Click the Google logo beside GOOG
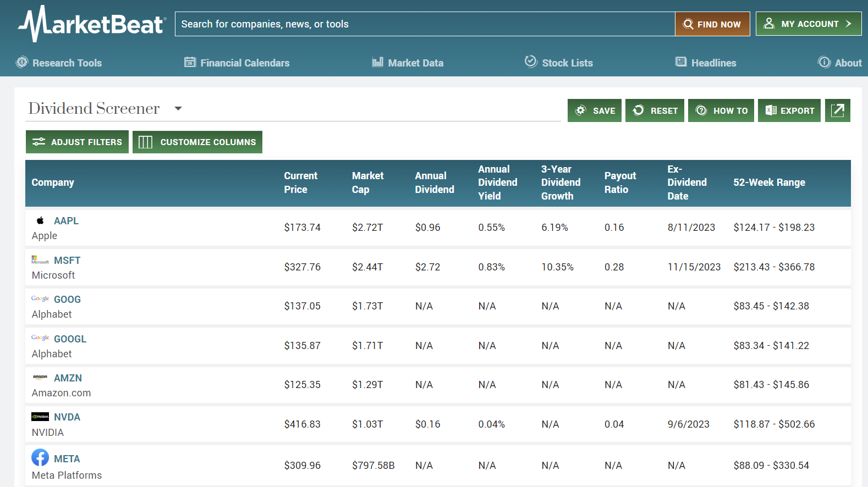This screenshot has height=487, width=868. [40, 299]
